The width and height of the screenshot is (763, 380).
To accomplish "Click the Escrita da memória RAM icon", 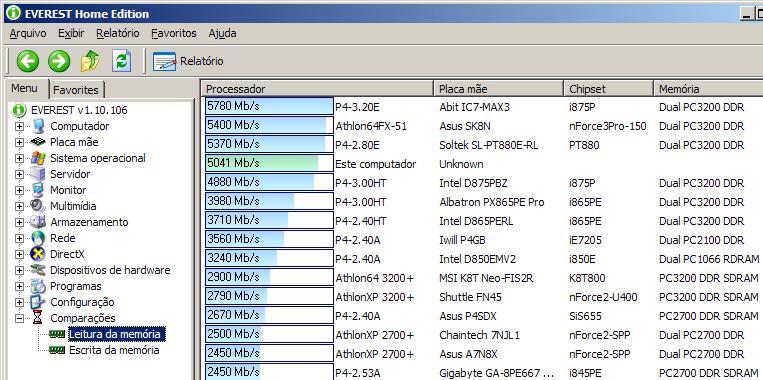I will click(x=57, y=350).
